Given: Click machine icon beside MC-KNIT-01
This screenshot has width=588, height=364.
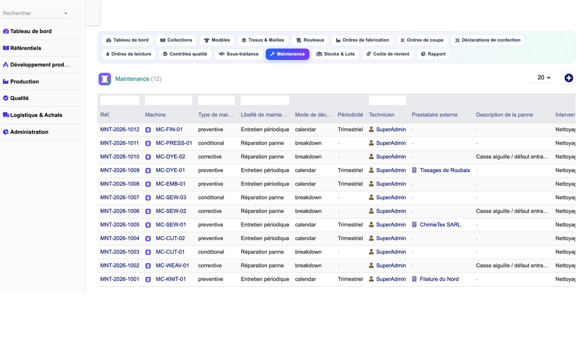Looking at the screenshot, I should point(148,280).
